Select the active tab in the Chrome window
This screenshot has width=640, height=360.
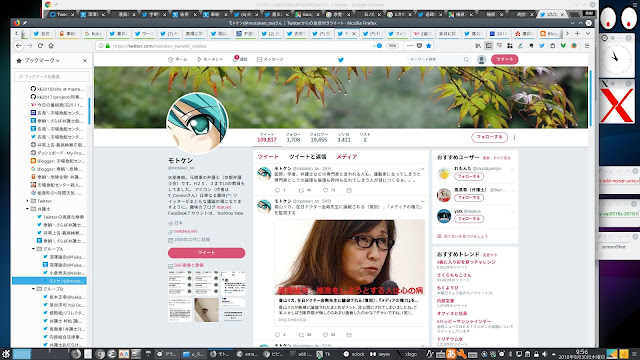click(553, 14)
